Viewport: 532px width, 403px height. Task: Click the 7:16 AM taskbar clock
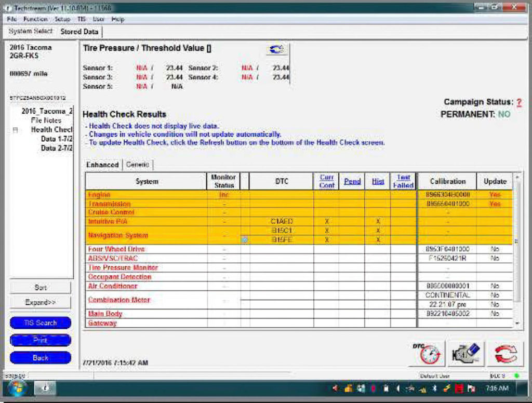click(497, 388)
